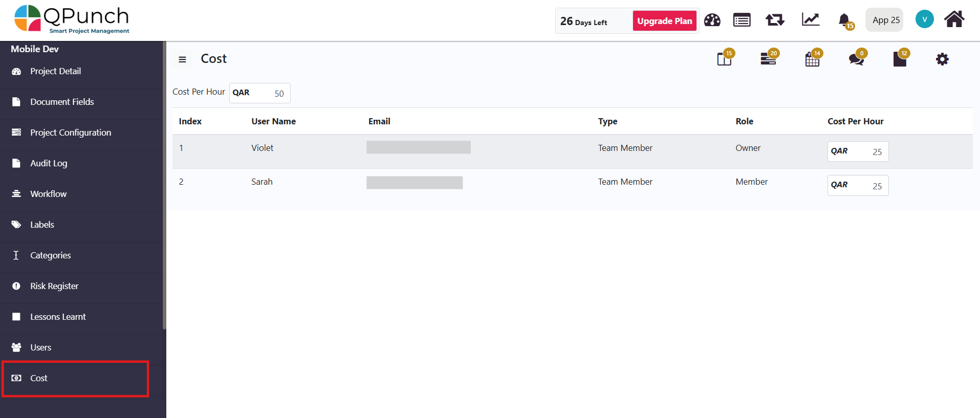
Task: Click the Email column header
Action: (379, 121)
